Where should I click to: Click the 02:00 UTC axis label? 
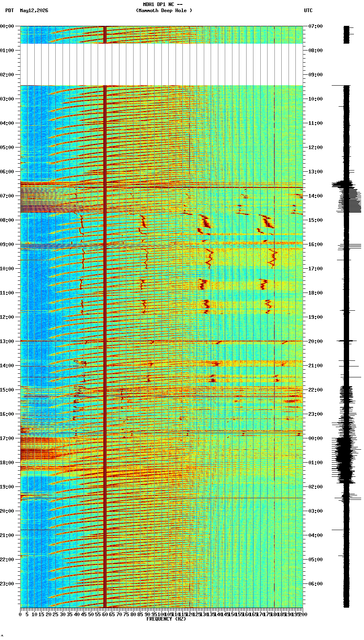[316, 486]
